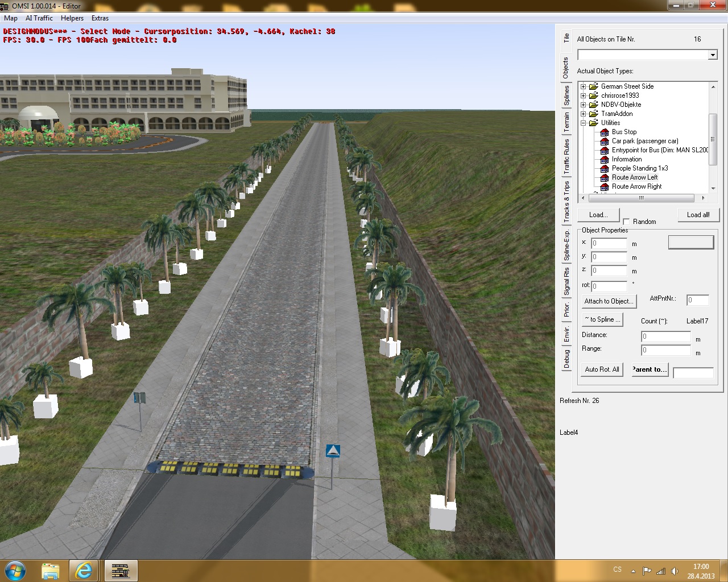Screen dimensions: 728x582
Task: Open Internet Explorer from the taskbar
Action: (84, 570)
